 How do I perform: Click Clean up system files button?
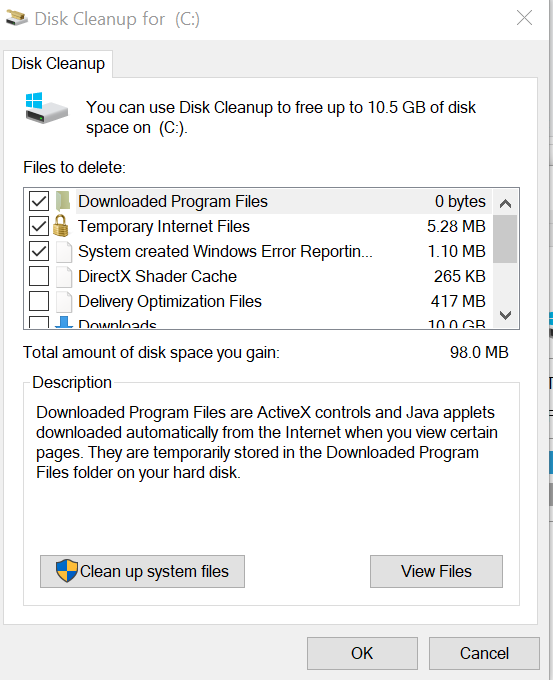coord(142,571)
